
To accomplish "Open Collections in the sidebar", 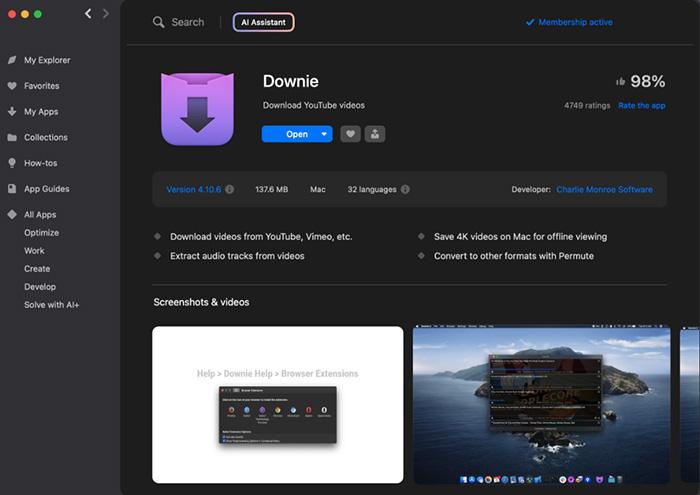I will click(x=46, y=137).
